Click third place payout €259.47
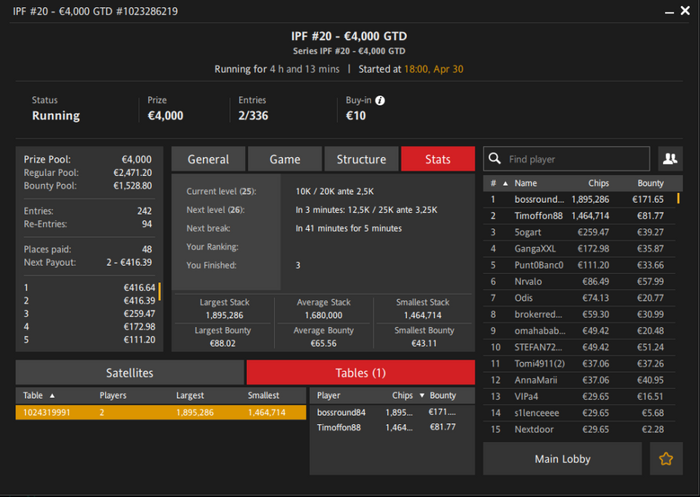The width and height of the screenshot is (700, 497). [139, 313]
